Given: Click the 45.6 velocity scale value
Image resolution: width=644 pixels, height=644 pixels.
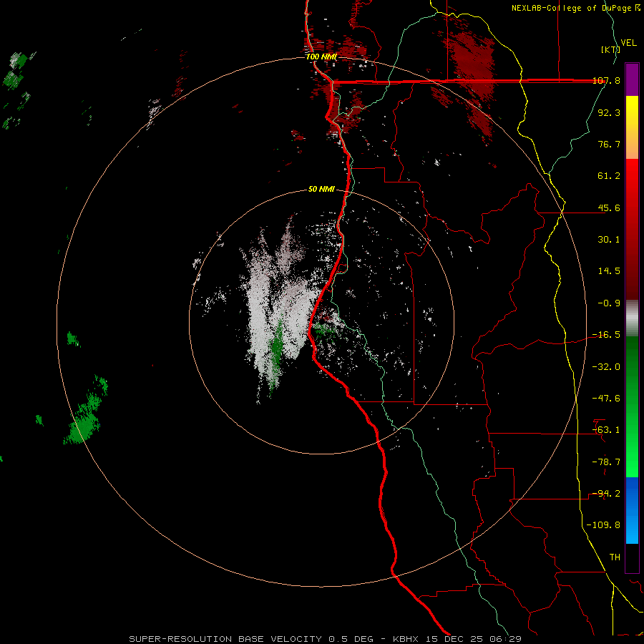Looking at the screenshot, I should coord(609,208).
